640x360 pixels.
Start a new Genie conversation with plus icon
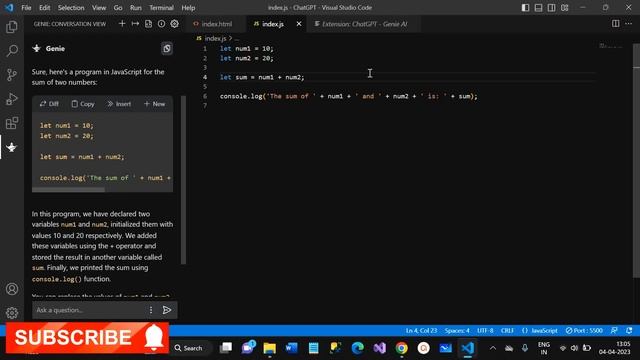point(122,24)
